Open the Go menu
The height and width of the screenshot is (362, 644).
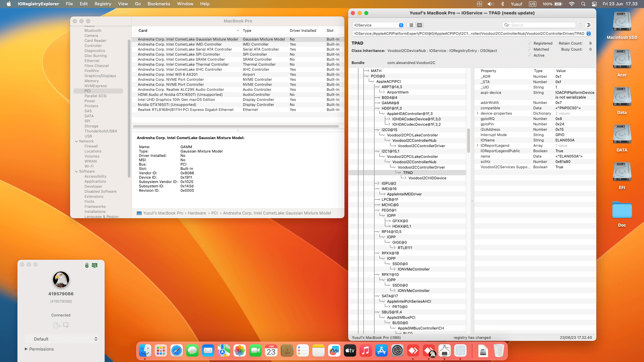point(138,4)
